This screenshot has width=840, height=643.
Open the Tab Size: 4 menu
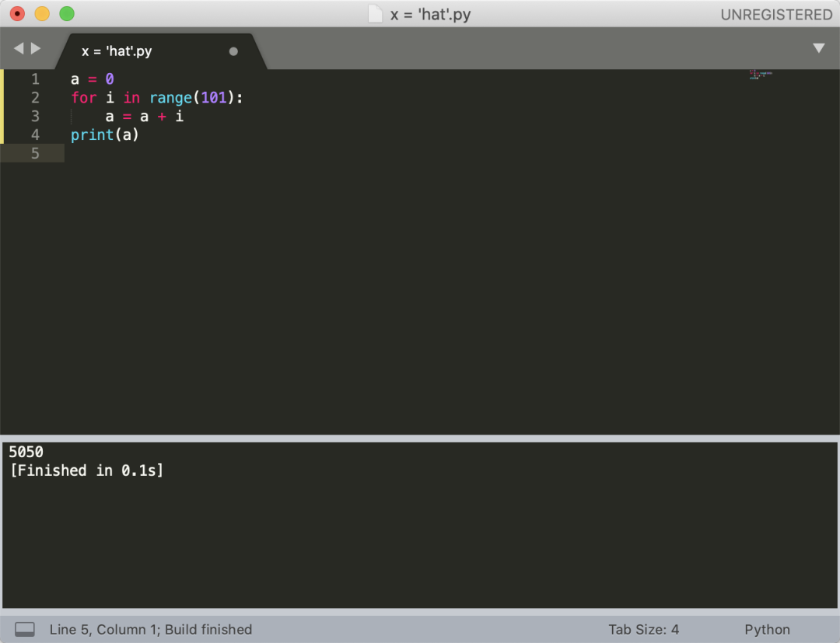pyautogui.click(x=643, y=629)
